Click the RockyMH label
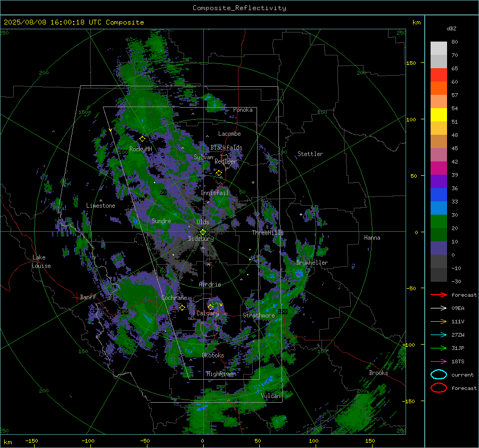 coord(141,149)
